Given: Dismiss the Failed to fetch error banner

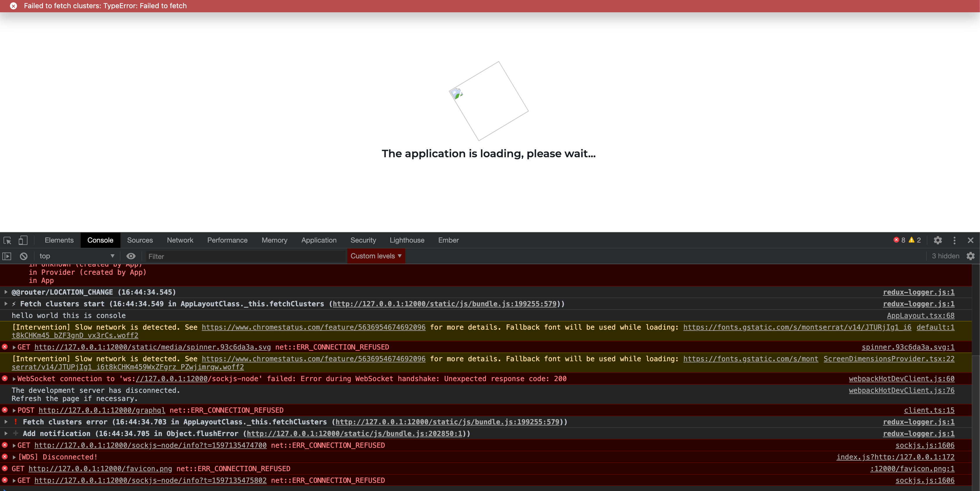Looking at the screenshot, I should point(14,6).
